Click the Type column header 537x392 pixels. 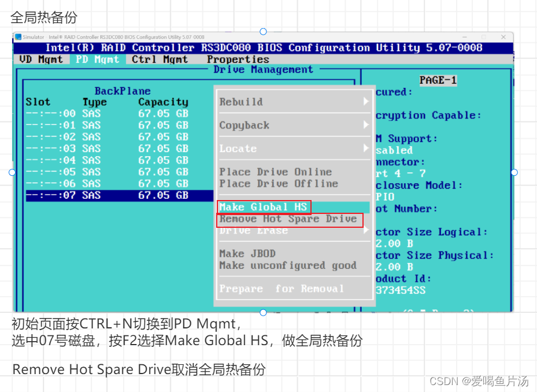click(x=95, y=102)
